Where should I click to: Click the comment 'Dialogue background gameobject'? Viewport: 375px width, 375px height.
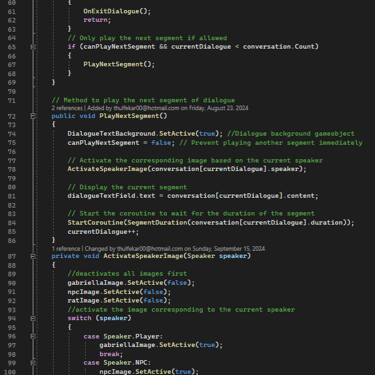[291, 134]
